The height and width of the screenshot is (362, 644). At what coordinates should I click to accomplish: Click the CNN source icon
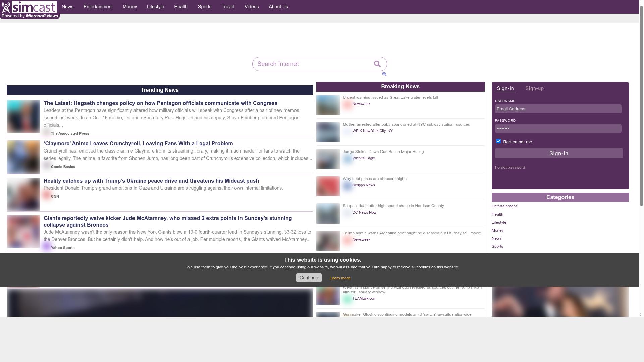pos(47,196)
